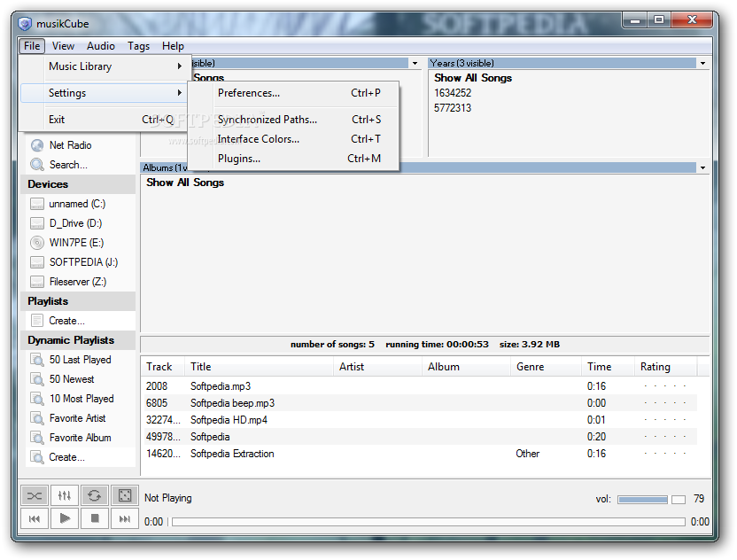Open Albums panel dropdown arrow
The image size is (737, 560).
[702, 167]
